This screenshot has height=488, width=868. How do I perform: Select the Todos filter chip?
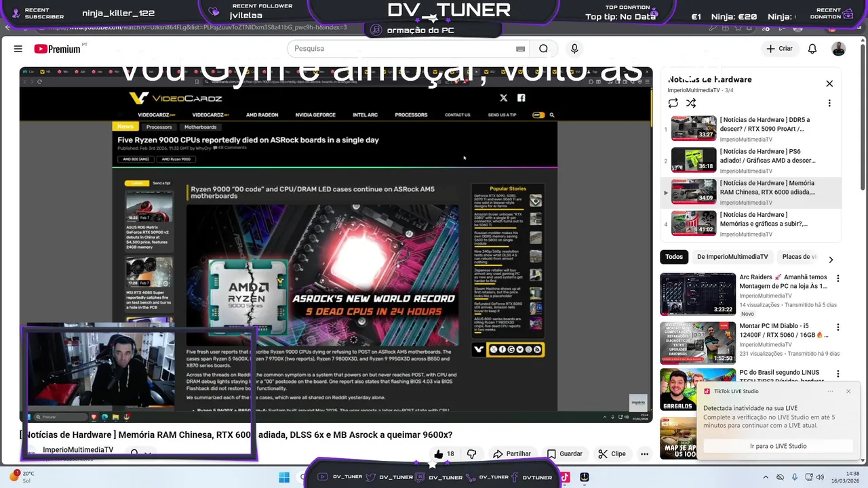pyautogui.click(x=674, y=257)
